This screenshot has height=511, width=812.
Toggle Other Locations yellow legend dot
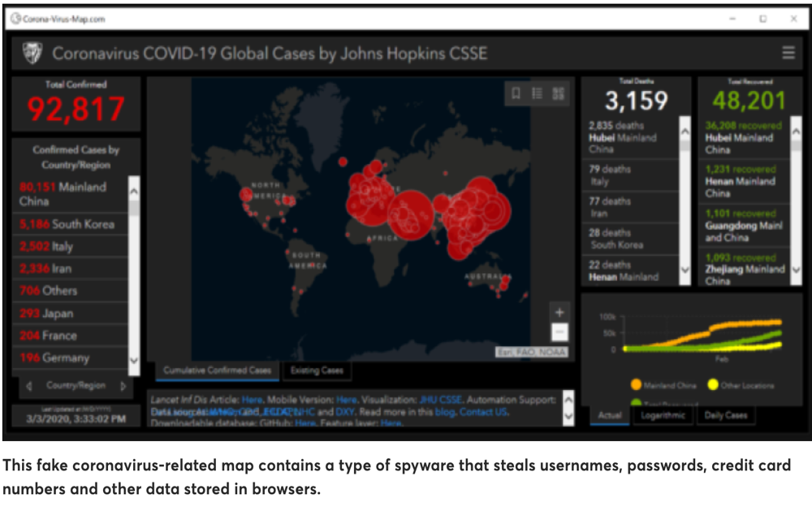coord(713,384)
